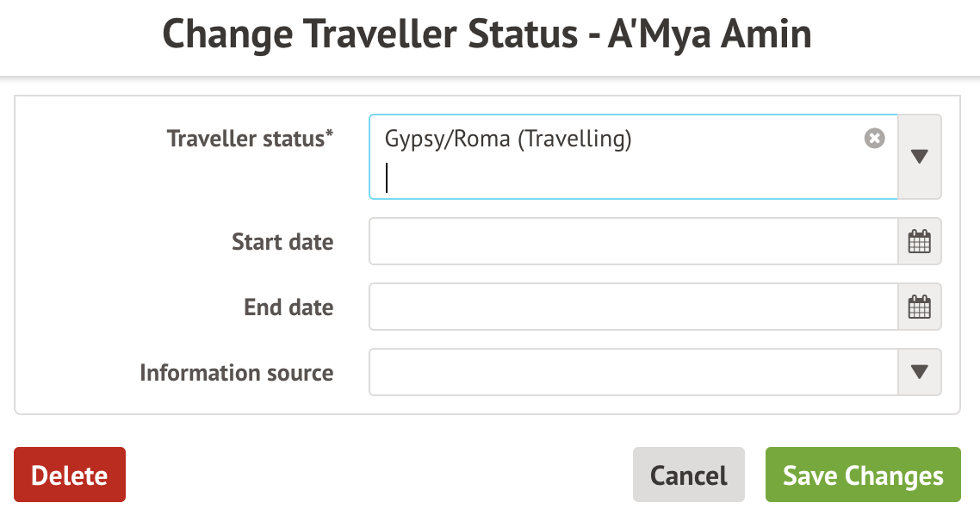Click the Start date input field

point(633,241)
